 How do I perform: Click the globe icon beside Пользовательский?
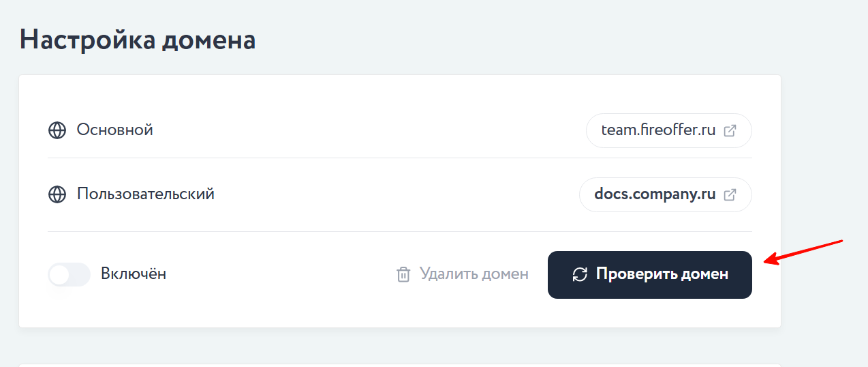click(x=57, y=194)
